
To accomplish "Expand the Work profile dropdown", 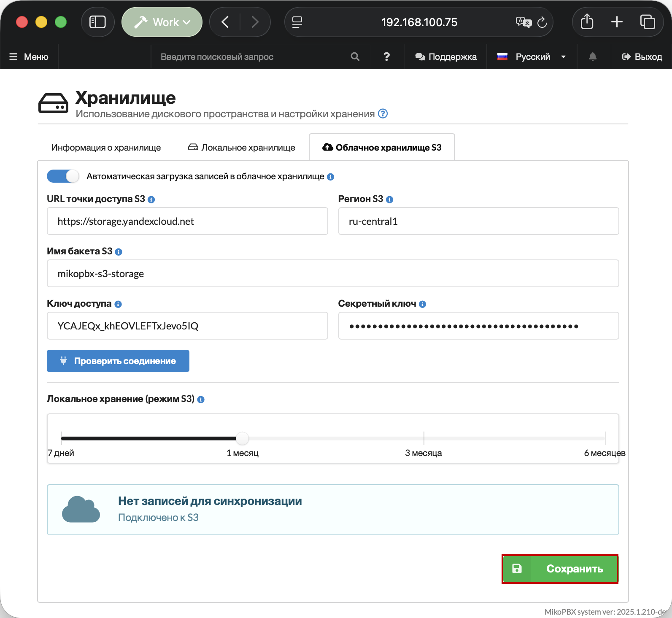I will click(x=162, y=22).
